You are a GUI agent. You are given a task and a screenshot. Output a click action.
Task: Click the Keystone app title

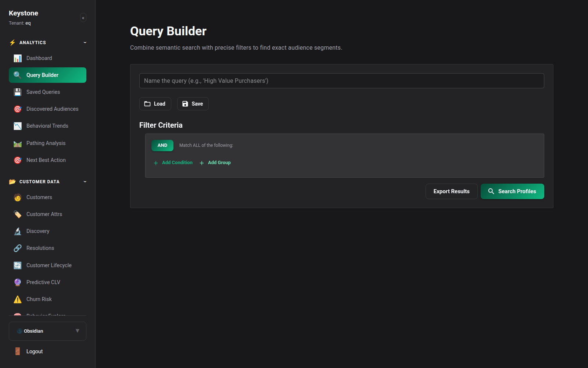[x=24, y=13]
